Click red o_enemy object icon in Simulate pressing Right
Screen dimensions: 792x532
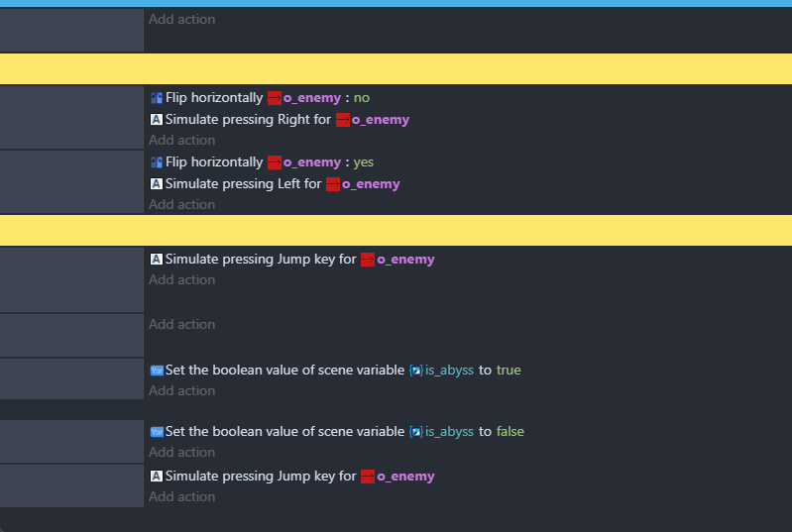point(343,120)
